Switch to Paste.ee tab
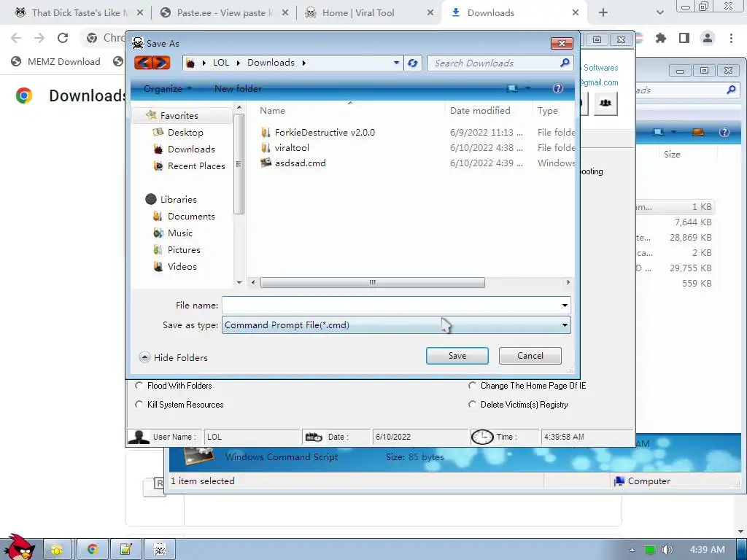This screenshot has height=560, width=747. coord(223,13)
